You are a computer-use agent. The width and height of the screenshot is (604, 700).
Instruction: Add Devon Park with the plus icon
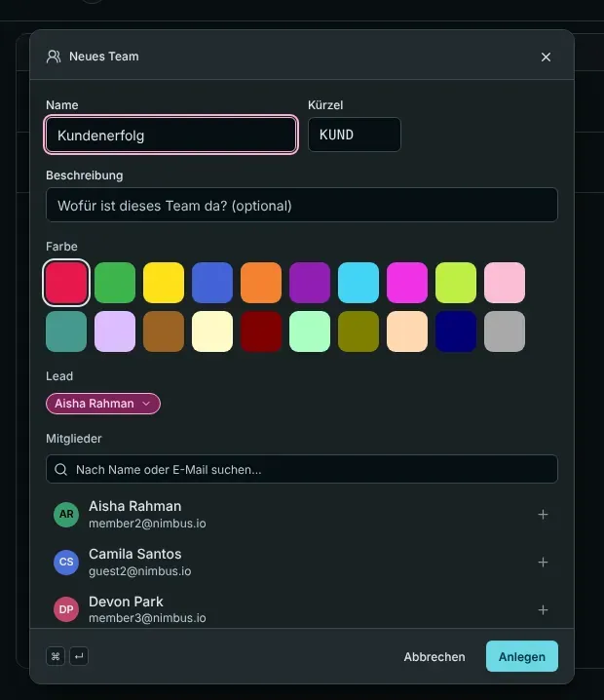(543, 610)
